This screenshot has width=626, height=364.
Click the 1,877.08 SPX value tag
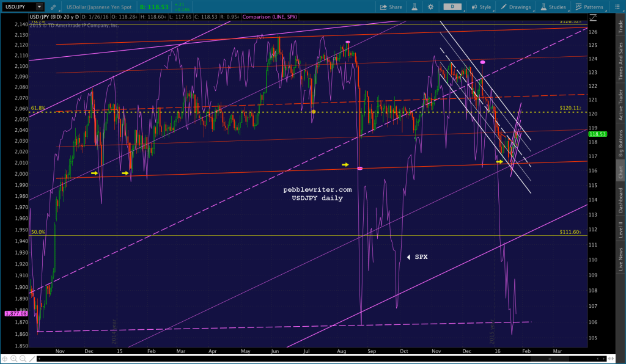coord(16,314)
